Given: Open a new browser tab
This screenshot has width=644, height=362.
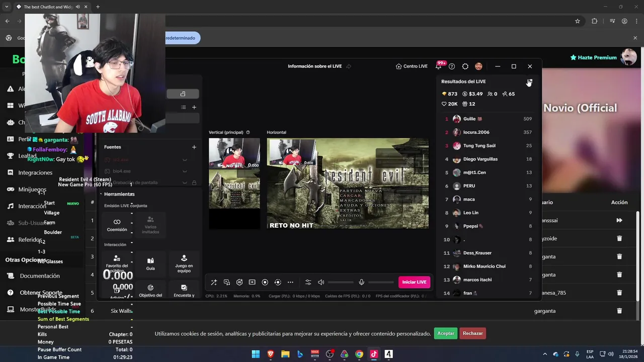Looking at the screenshot, I should point(98,7).
